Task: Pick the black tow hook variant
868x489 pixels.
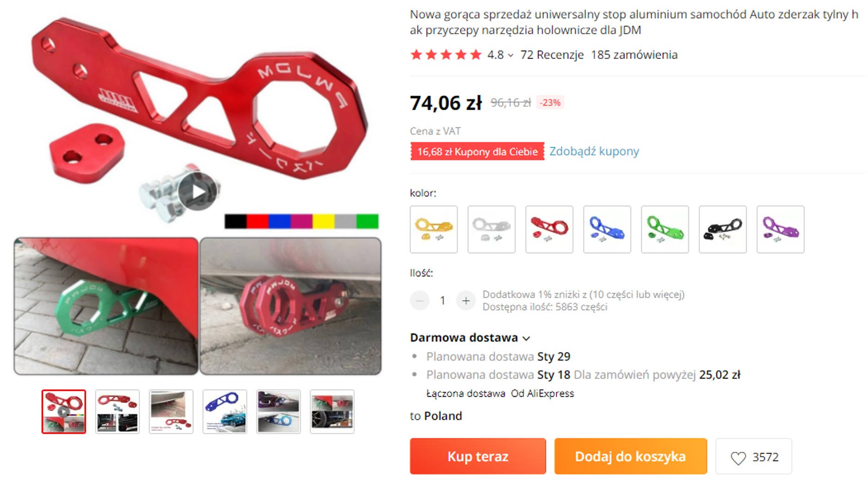Action: tap(723, 229)
